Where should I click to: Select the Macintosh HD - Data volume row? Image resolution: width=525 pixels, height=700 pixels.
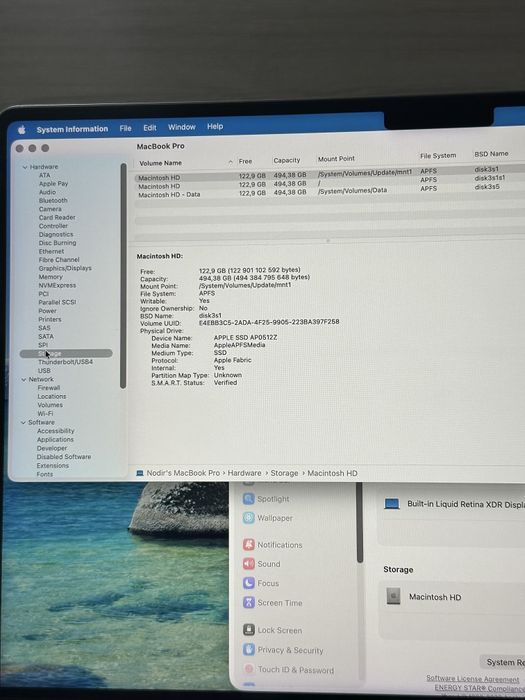click(x=329, y=192)
